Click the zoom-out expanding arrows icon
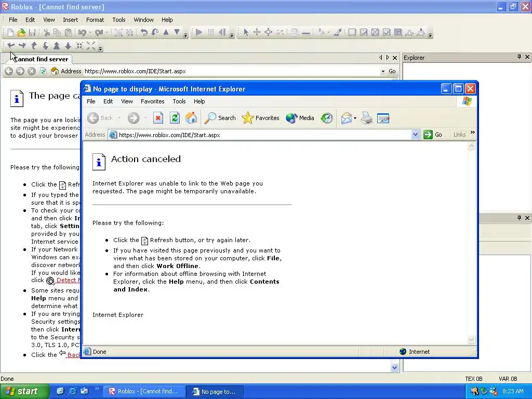Image resolution: width=532 pixels, height=399 pixels. pyautogui.click(x=91, y=46)
